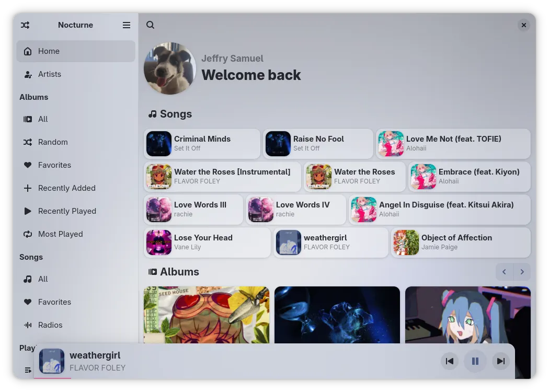Show next albums with right chevron
The image size is (549, 392).
point(522,272)
